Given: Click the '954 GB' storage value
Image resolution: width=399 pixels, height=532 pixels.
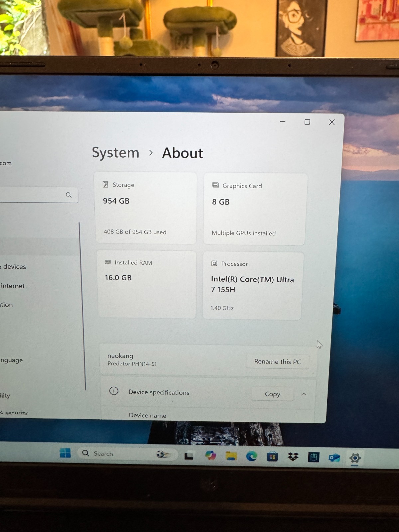Looking at the screenshot, I should tap(116, 201).
